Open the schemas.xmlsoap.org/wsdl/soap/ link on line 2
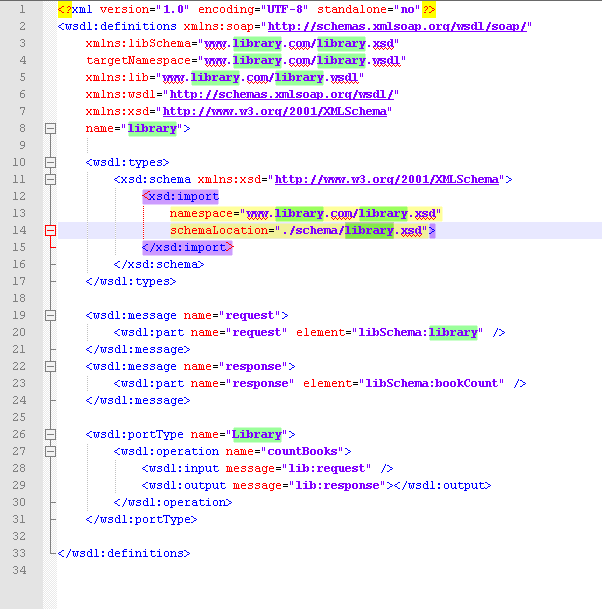Viewport: 602px width, 609px height. point(397,26)
